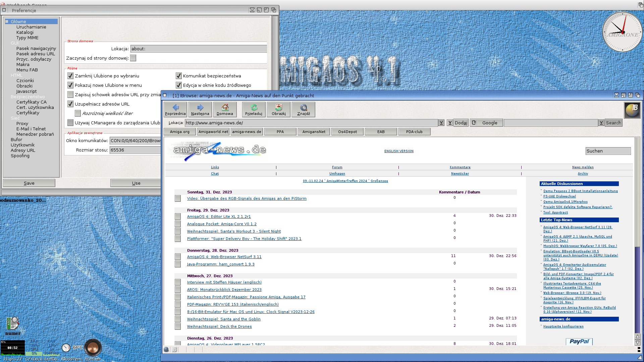Click Save in Preferencje window
Viewport: 644px width, 362px height.
(29, 183)
